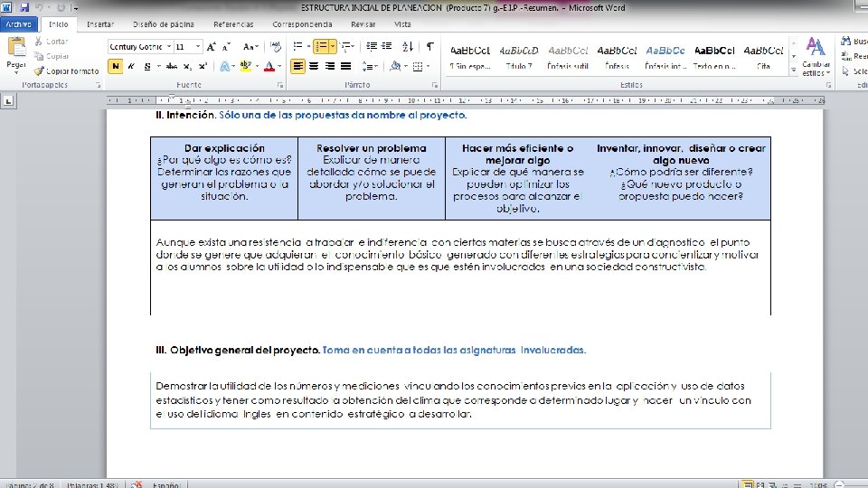The height and width of the screenshot is (488, 868).
Task: Open the underline style dropdown arrow
Action: 159,66
